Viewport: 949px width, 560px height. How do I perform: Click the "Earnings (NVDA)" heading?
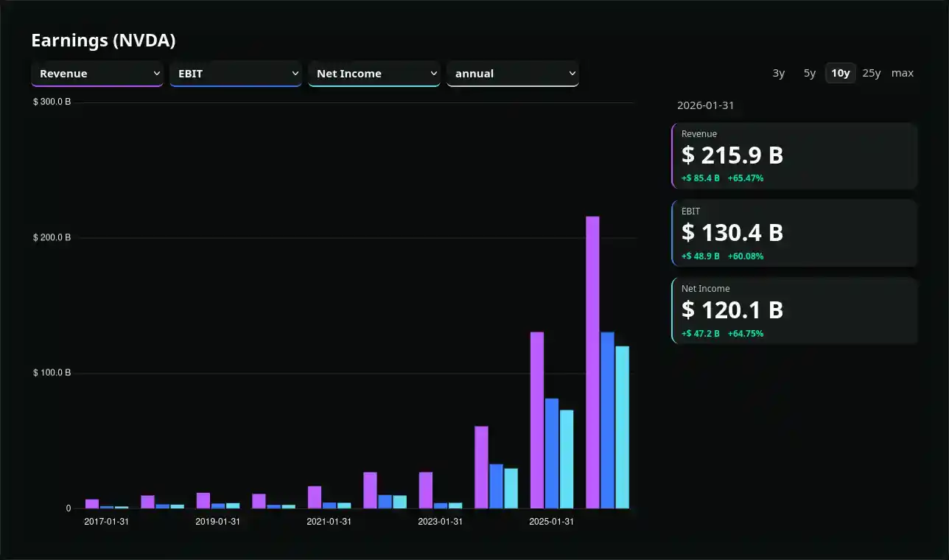(x=103, y=41)
